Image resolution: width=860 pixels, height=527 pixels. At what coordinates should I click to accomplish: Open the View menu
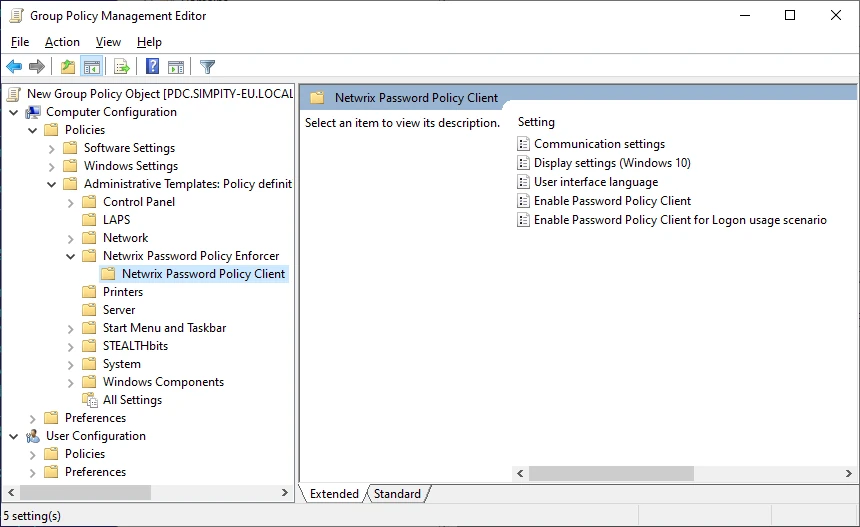(x=108, y=42)
